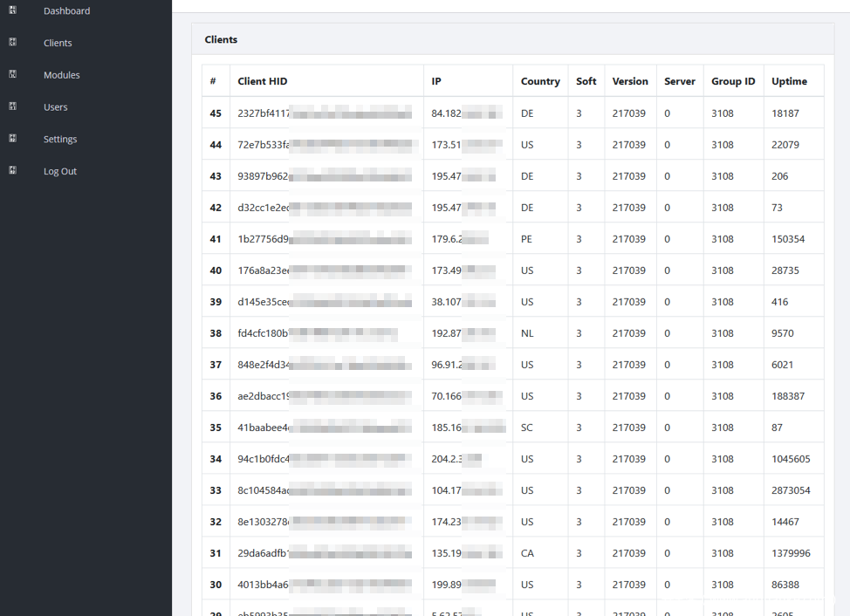Click the Log Out icon in the sidebar

click(13, 170)
